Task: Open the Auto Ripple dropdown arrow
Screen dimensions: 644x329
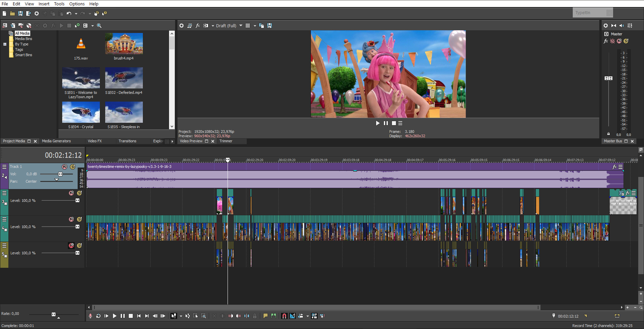Action: pos(308,316)
